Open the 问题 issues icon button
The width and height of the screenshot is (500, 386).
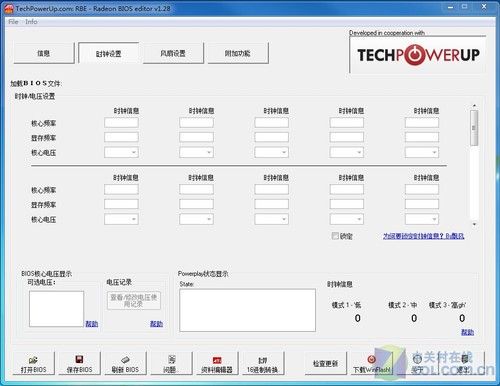[x=171, y=363]
